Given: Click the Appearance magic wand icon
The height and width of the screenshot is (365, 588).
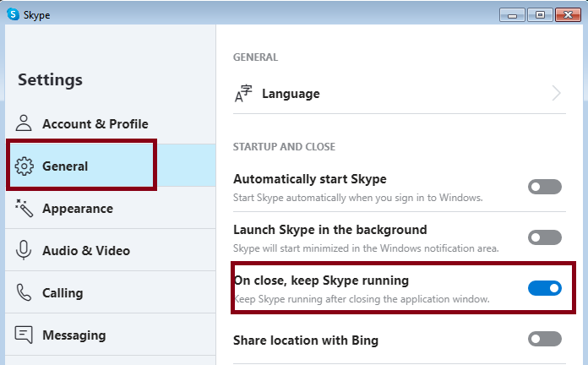Looking at the screenshot, I should pyautogui.click(x=24, y=208).
